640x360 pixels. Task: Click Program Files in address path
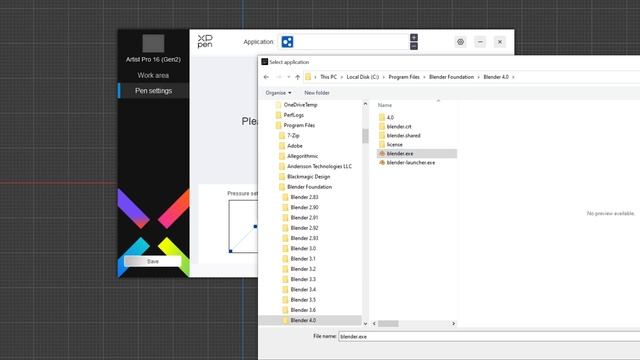point(404,77)
